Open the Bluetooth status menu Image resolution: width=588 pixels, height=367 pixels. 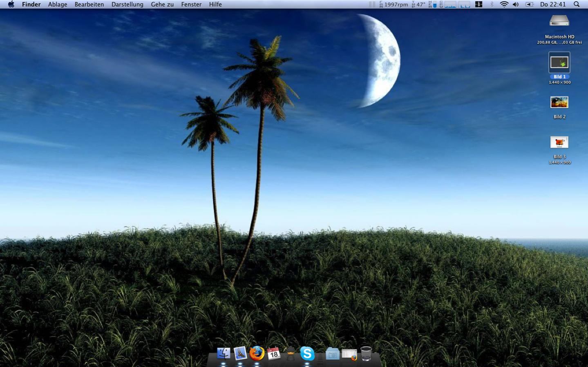click(x=492, y=4)
